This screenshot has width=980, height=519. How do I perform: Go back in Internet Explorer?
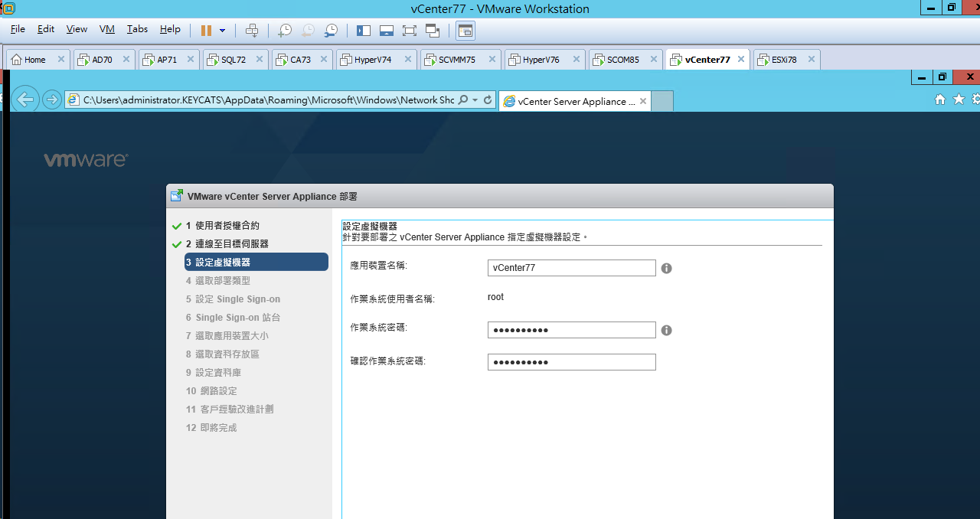point(26,100)
